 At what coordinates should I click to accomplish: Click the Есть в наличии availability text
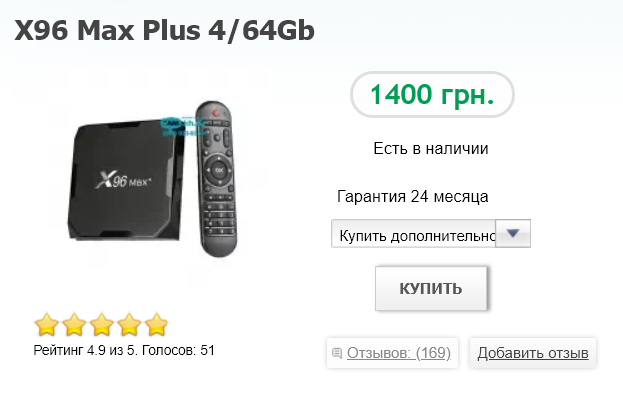click(x=431, y=149)
